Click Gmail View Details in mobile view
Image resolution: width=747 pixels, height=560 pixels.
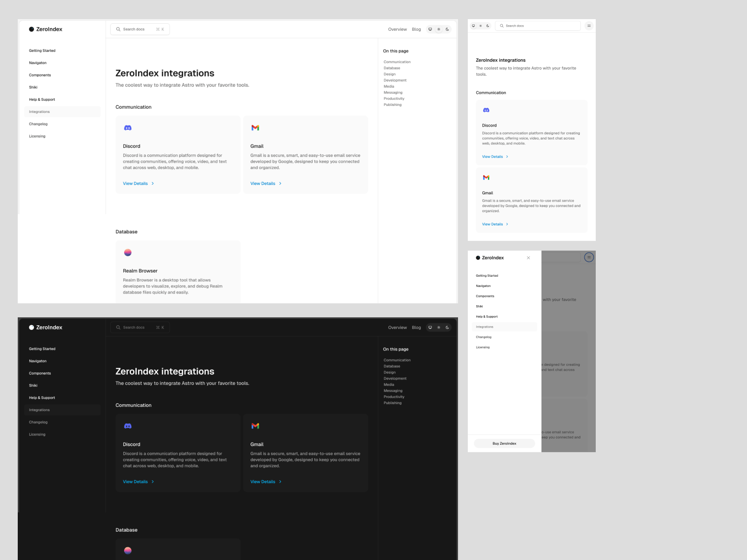tap(495, 224)
